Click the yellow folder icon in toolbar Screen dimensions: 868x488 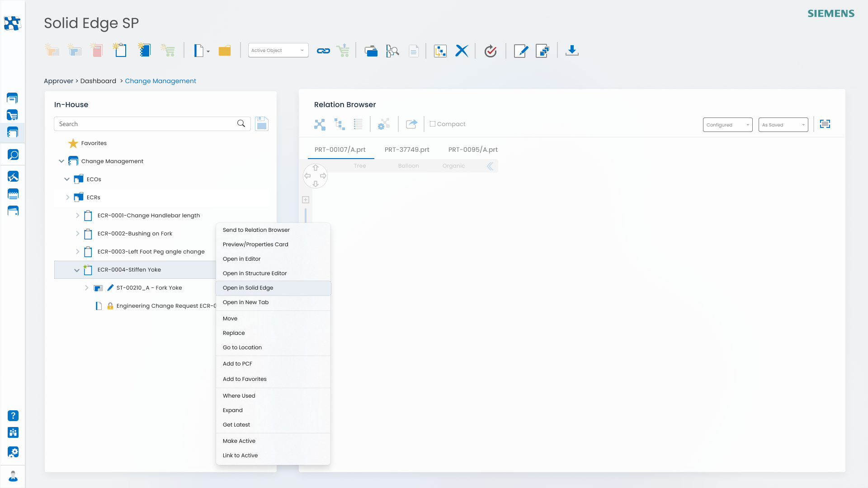[225, 51]
